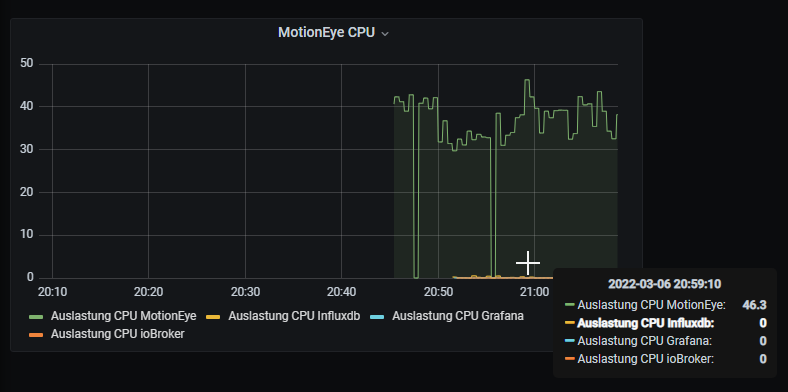Click the MotionEye 46.3 tooltip value

[754, 305]
